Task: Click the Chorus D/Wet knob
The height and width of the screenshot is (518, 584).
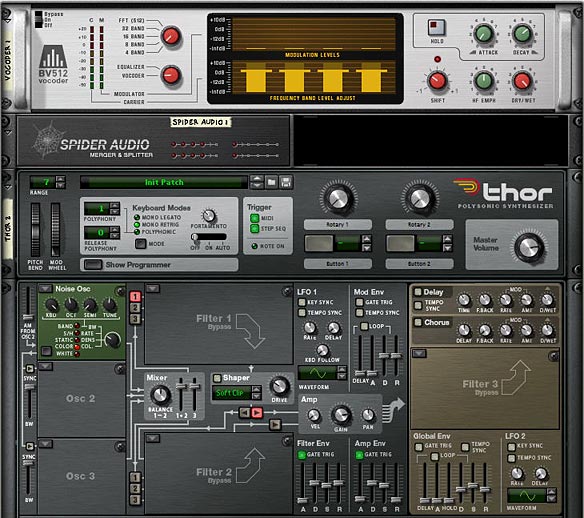Action: point(547,330)
